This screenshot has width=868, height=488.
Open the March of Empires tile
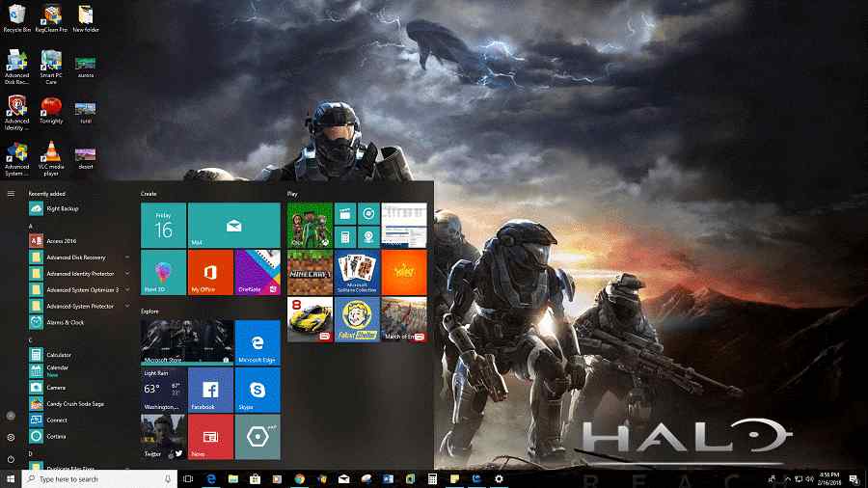pos(404,319)
